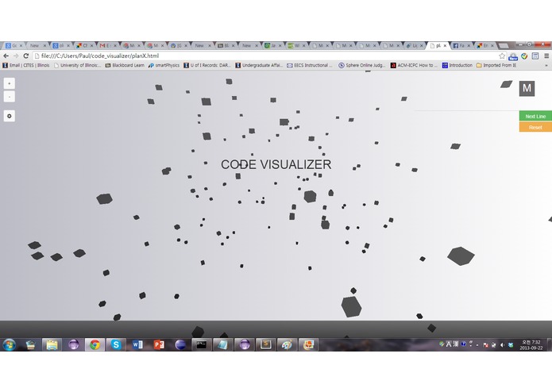
Task: Open Word from the taskbar
Action: (137, 345)
